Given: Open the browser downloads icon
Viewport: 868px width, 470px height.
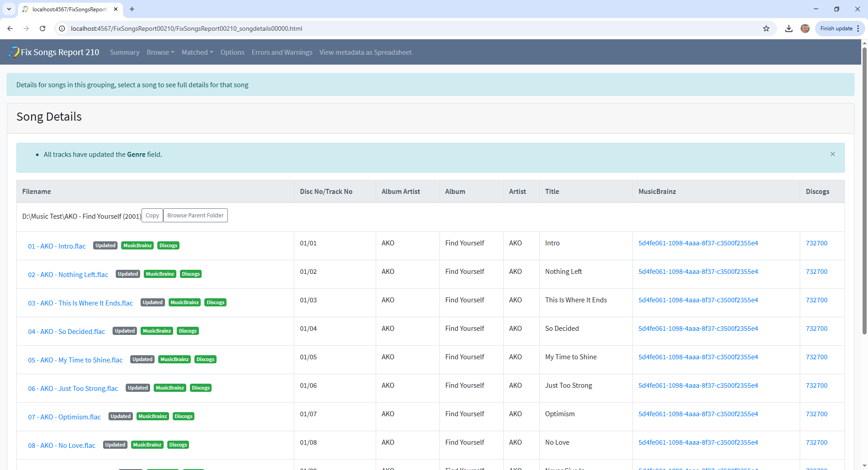Looking at the screenshot, I should point(788,28).
